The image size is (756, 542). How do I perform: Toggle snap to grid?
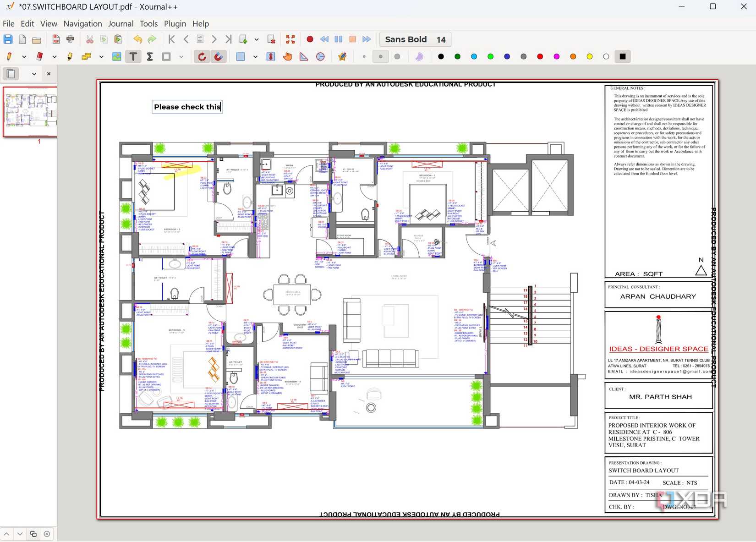tap(219, 56)
